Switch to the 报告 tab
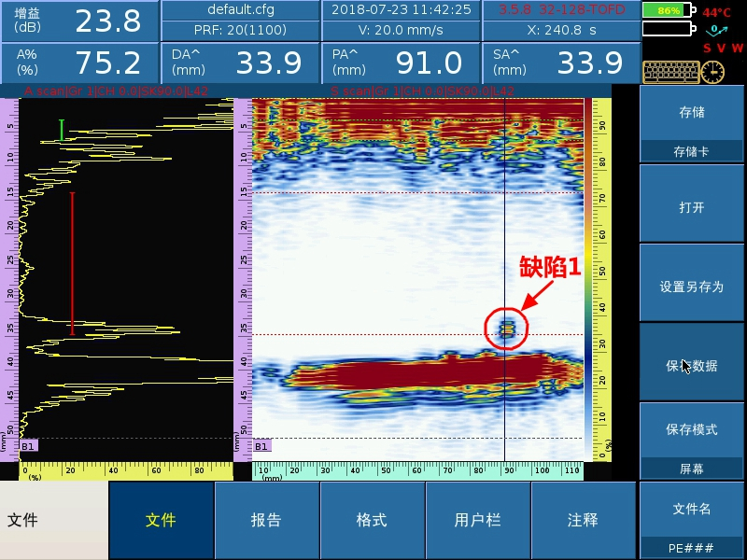Screen dimensions: 747x560 click(267, 520)
